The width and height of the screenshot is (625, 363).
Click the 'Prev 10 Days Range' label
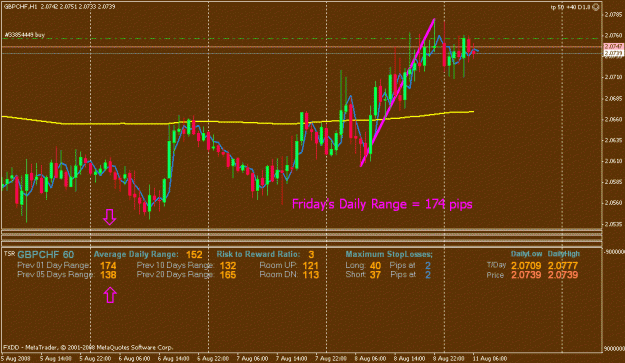pyautogui.click(x=175, y=265)
